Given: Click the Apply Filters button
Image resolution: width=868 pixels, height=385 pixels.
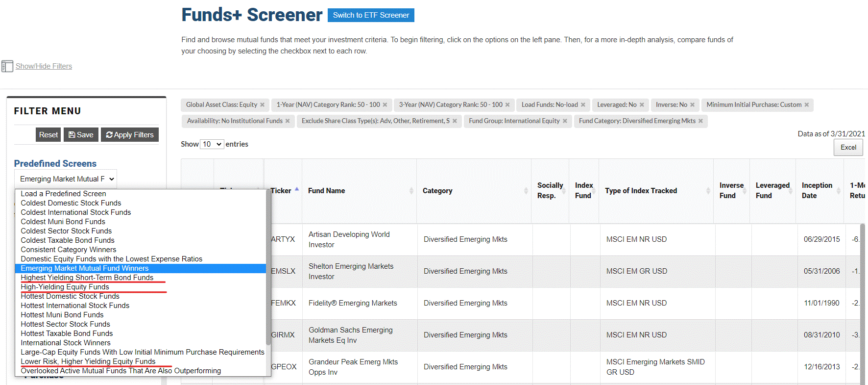Looking at the screenshot, I should pos(130,135).
